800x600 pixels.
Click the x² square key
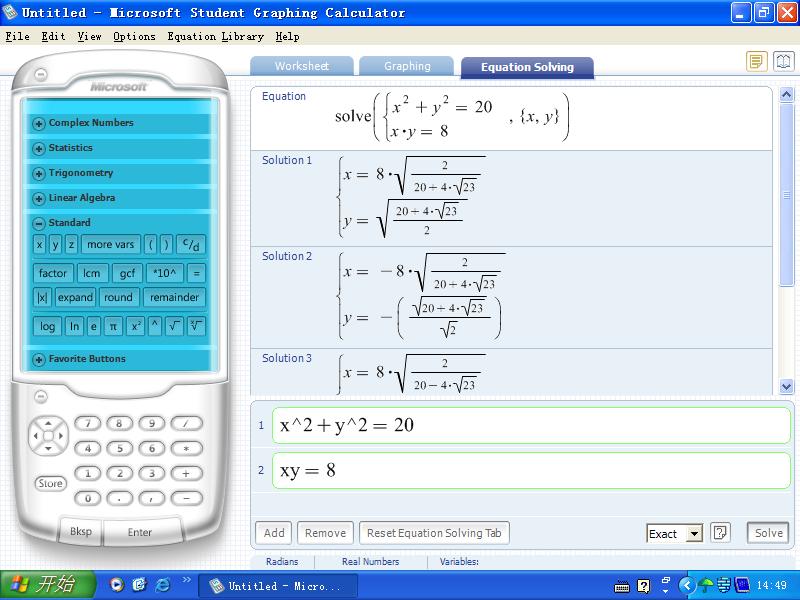point(135,326)
